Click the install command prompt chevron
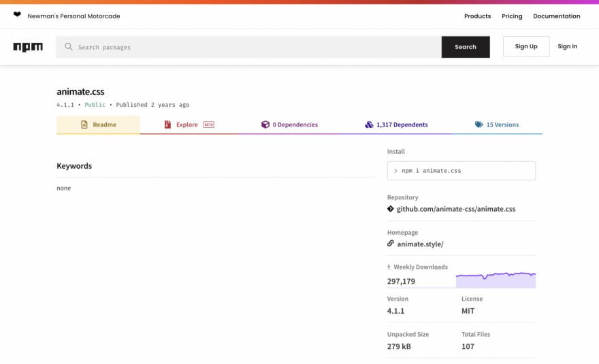 [x=395, y=171]
